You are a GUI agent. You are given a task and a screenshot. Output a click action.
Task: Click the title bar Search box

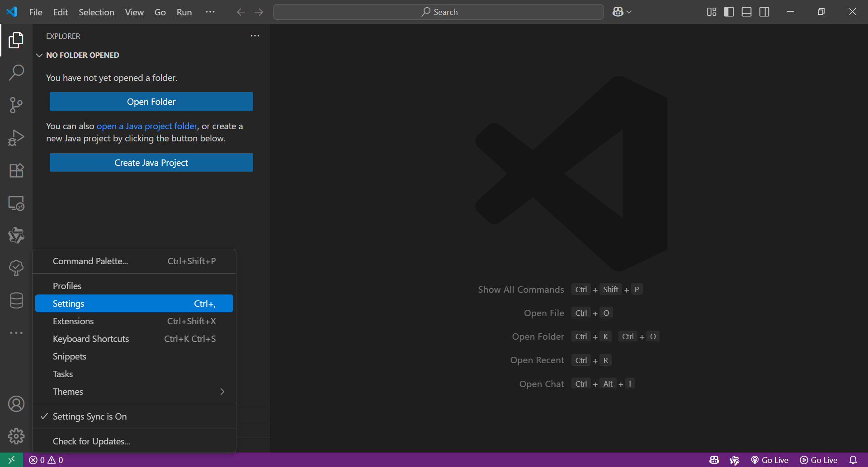439,12
